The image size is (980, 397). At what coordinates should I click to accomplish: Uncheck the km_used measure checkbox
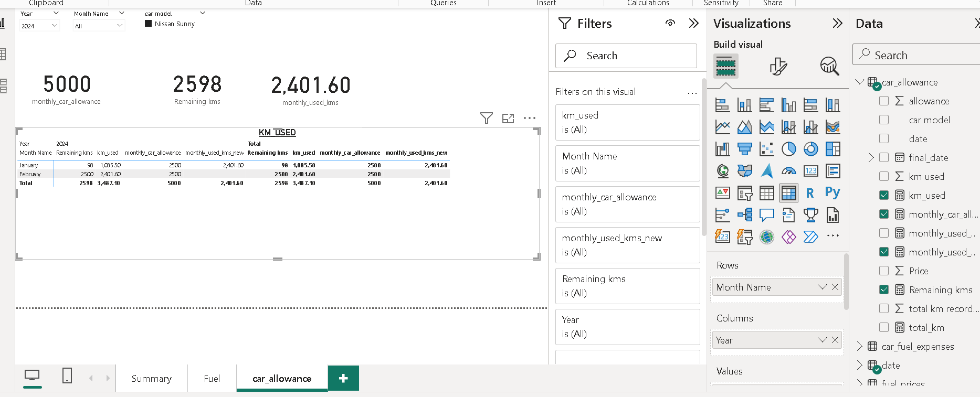pyautogui.click(x=884, y=195)
